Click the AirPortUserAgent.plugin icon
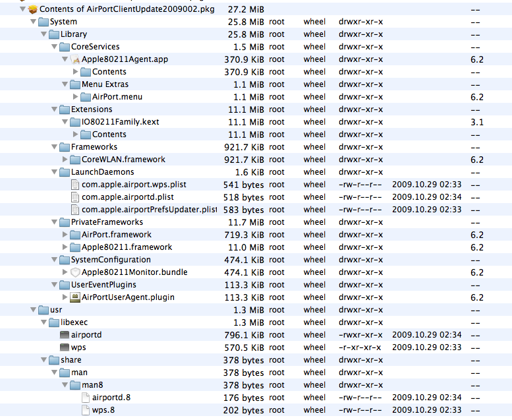 [75, 297]
